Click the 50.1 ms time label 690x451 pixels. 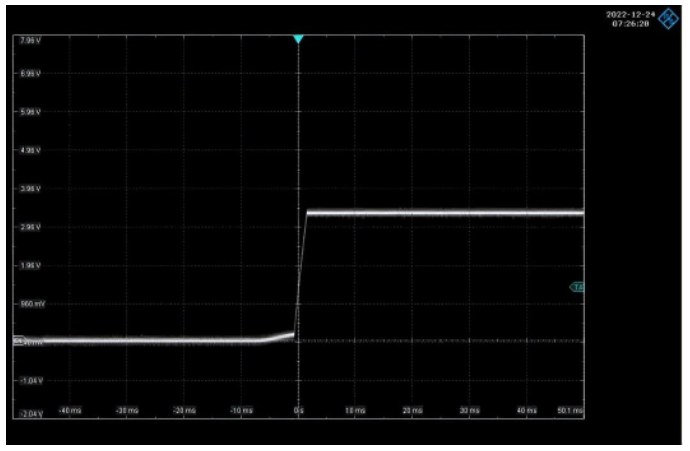pyautogui.click(x=570, y=410)
